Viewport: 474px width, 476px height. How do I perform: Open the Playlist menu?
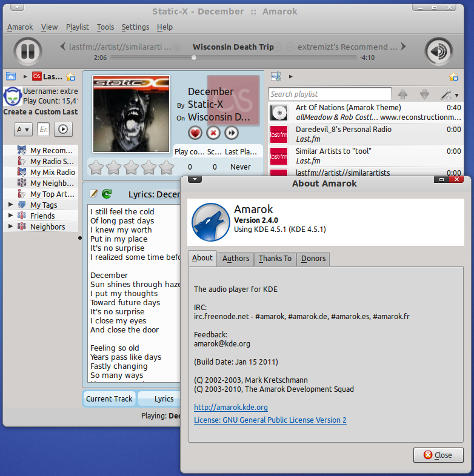[78, 27]
